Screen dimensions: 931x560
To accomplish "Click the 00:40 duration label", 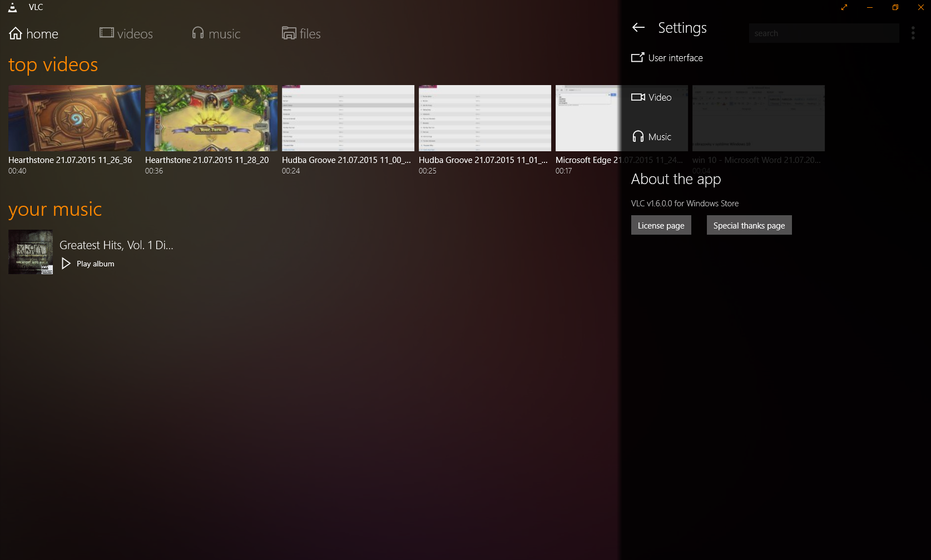I will point(17,171).
